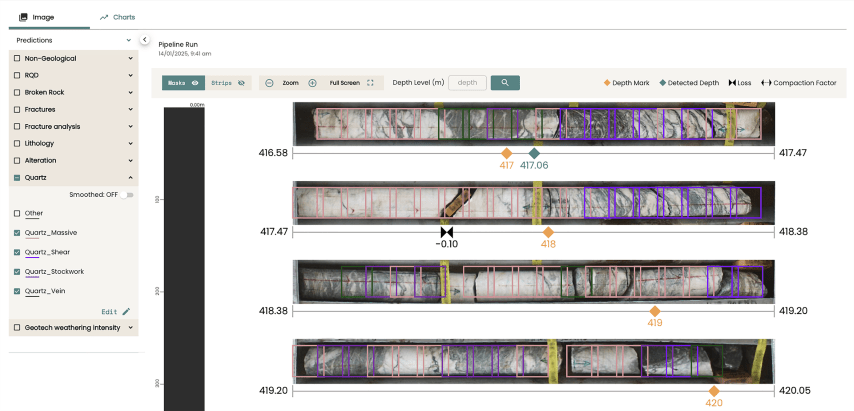Toggle the Masks view button
854x411 pixels.
184,83
